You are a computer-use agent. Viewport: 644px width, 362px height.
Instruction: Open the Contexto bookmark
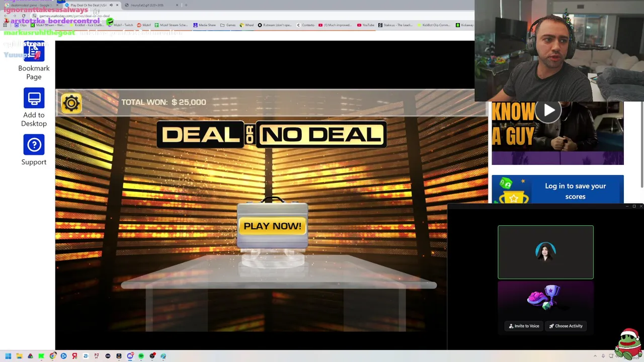tap(305, 25)
